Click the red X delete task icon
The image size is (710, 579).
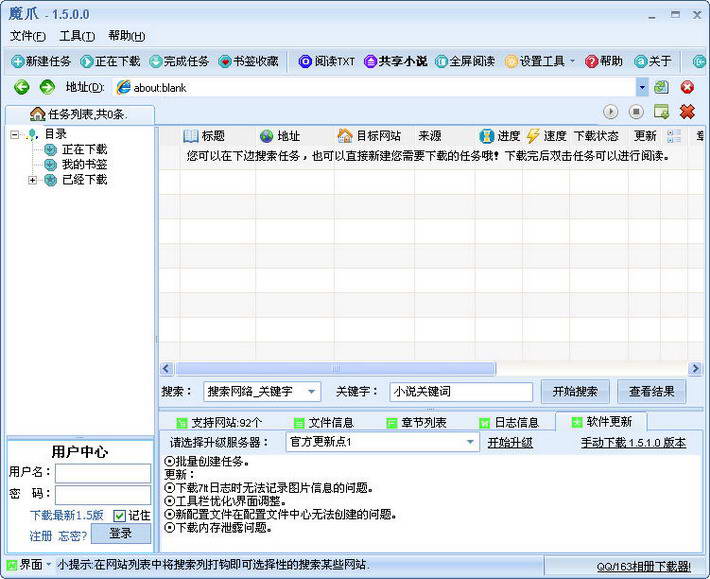[687, 112]
